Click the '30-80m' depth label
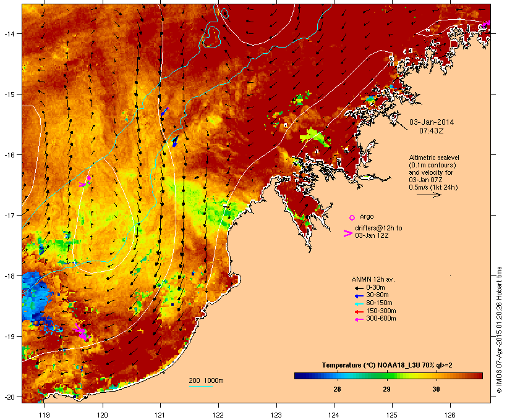 [x=377, y=295]
